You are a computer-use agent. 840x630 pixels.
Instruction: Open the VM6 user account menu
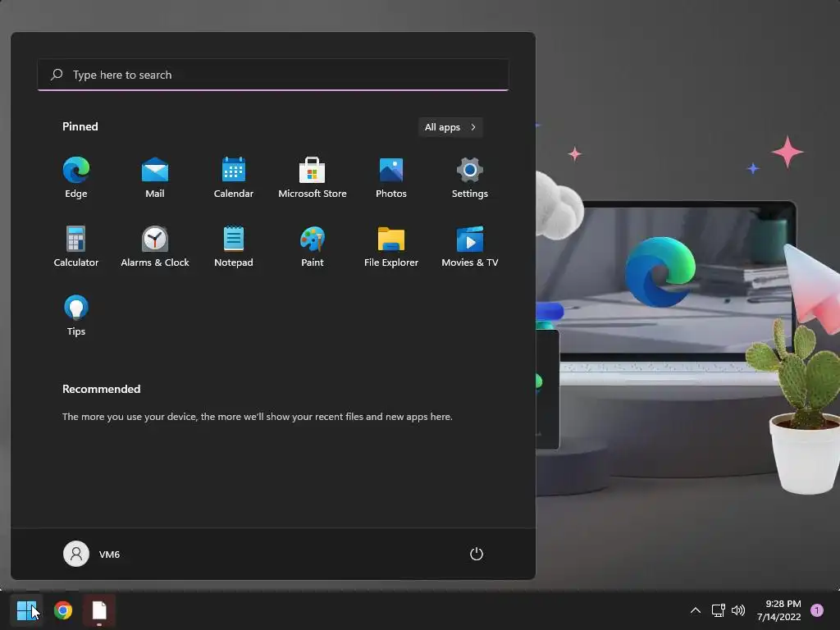[x=92, y=554]
